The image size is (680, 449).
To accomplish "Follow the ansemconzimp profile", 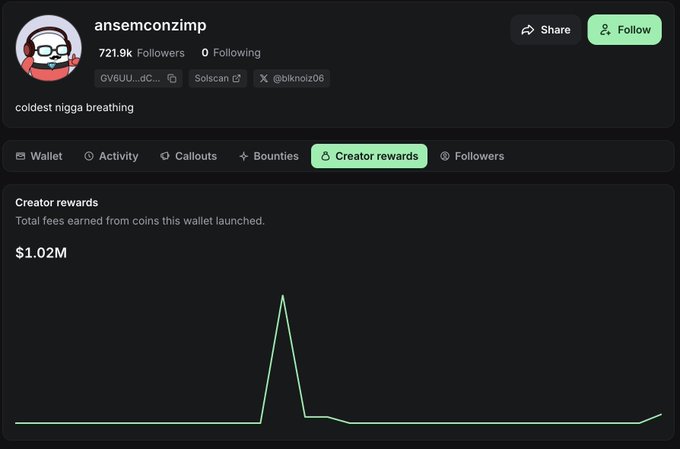I will coord(624,30).
